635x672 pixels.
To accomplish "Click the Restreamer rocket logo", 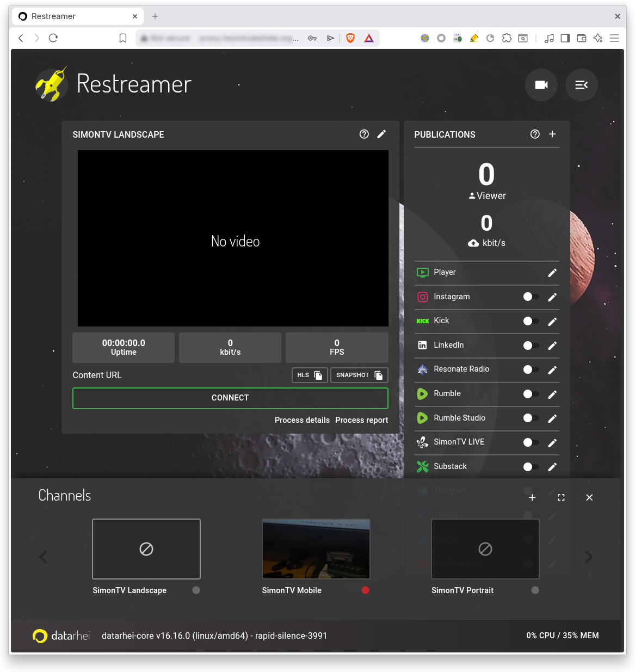I will (51, 84).
